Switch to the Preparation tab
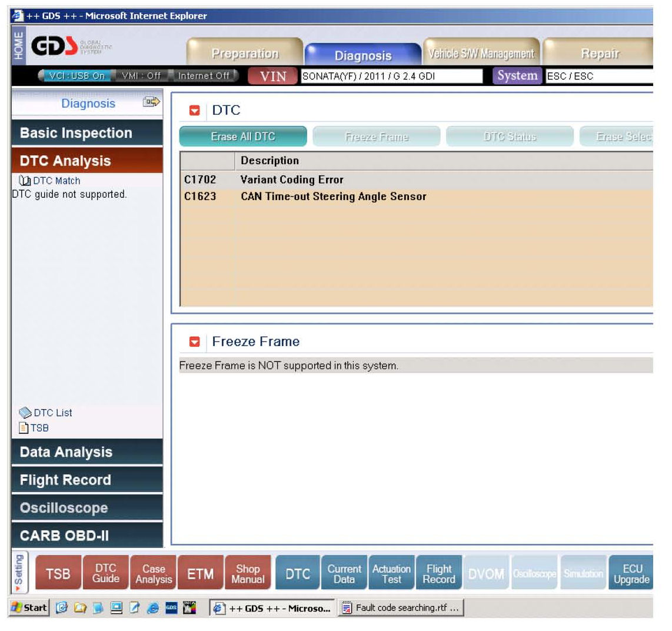This screenshot has width=672, height=631. click(x=245, y=54)
